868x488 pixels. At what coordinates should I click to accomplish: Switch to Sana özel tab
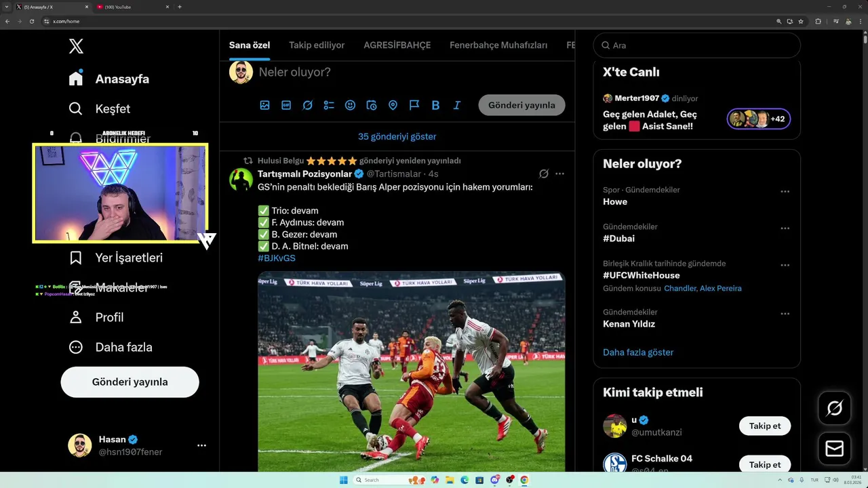coord(250,45)
